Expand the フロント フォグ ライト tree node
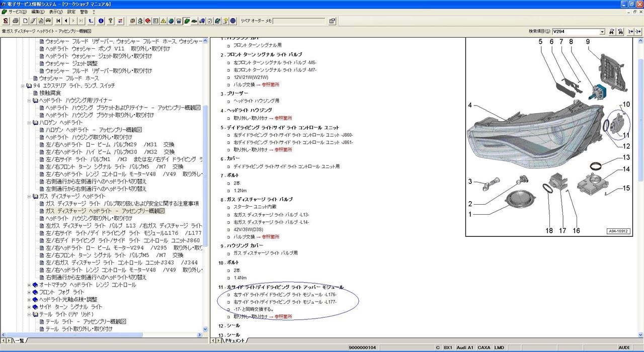 [29, 292]
